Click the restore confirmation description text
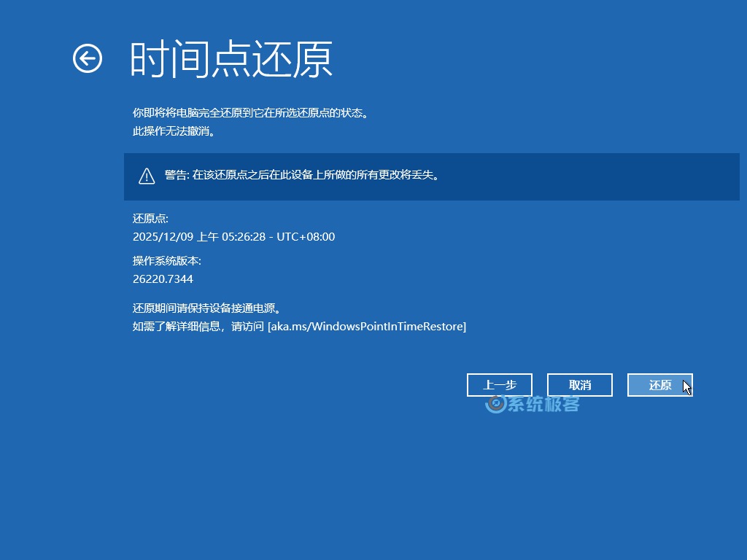 pos(251,113)
